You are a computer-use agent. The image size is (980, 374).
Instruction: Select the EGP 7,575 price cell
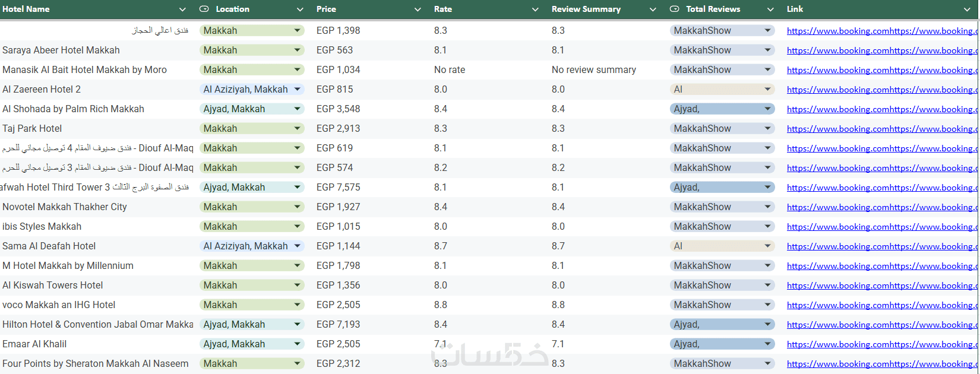[338, 187]
